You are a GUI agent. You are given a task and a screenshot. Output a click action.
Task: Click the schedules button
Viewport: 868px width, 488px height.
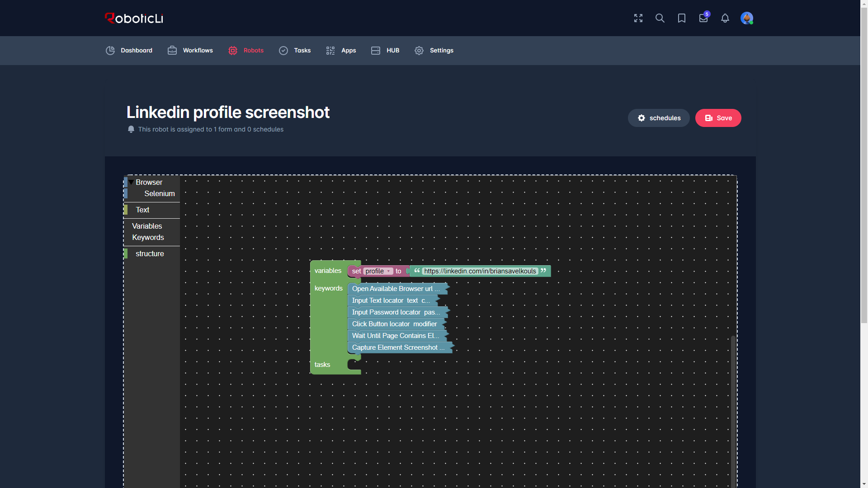click(659, 118)
